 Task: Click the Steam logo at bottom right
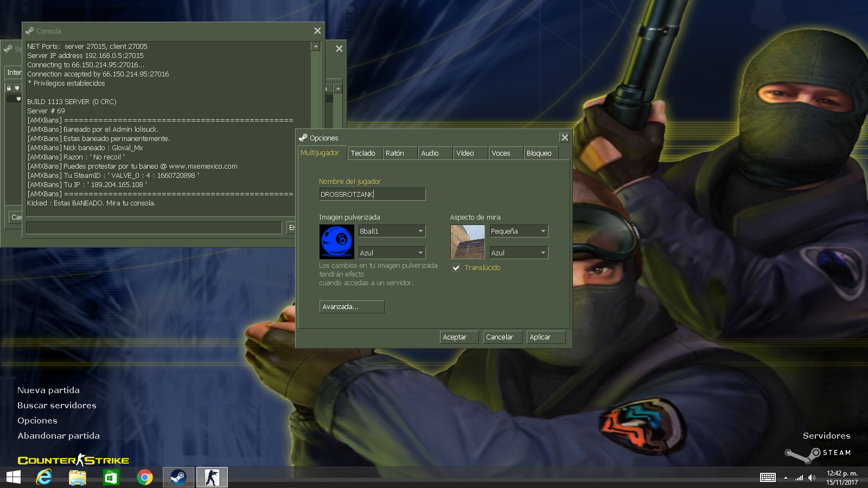(818, 454)
